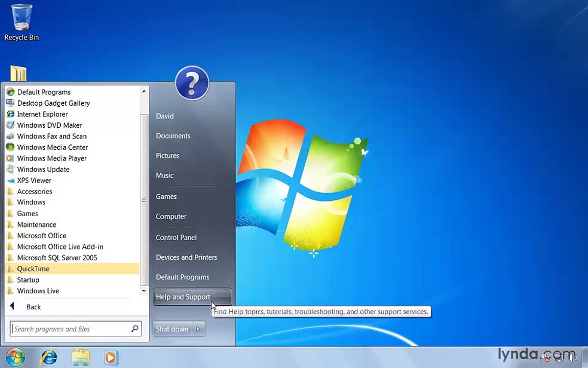
Task: Open Pictures from the Start menu
Action: coord(167,155)
